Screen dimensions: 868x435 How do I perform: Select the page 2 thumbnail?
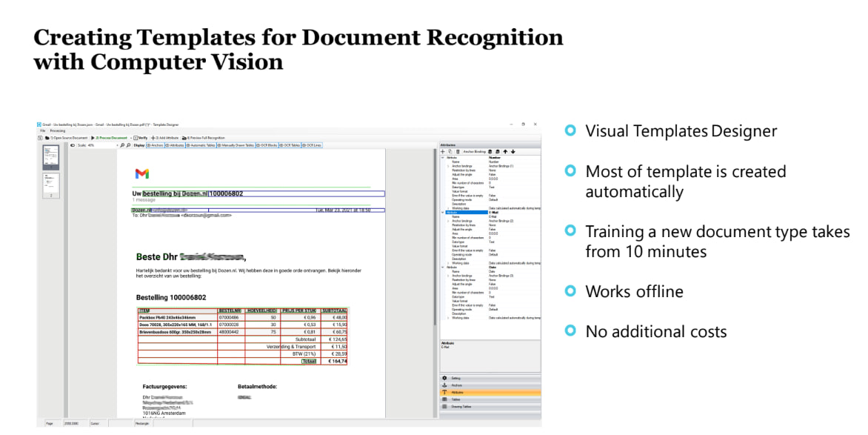[51, 185]
